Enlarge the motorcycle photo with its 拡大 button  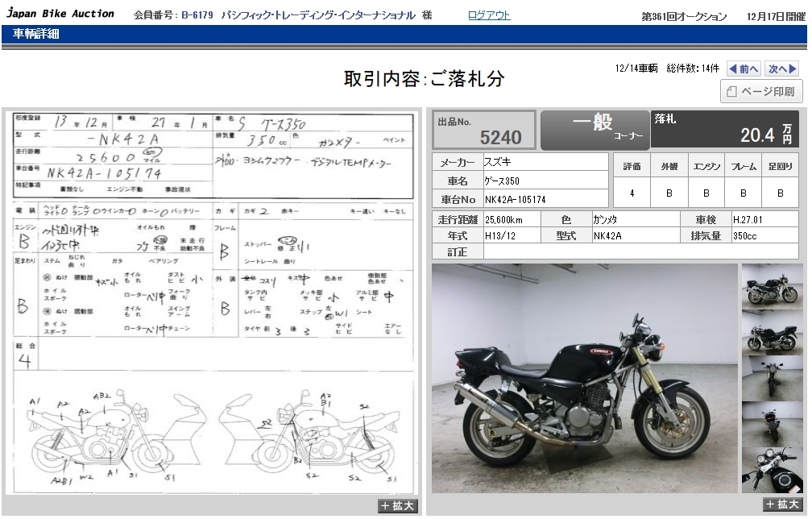[x=782, y=504]
